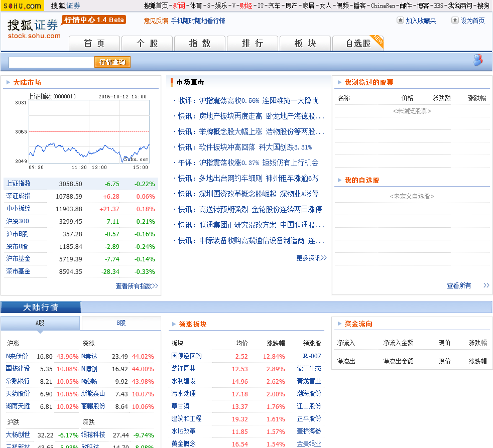Open the 深市基金 index link

click(18, 271)
